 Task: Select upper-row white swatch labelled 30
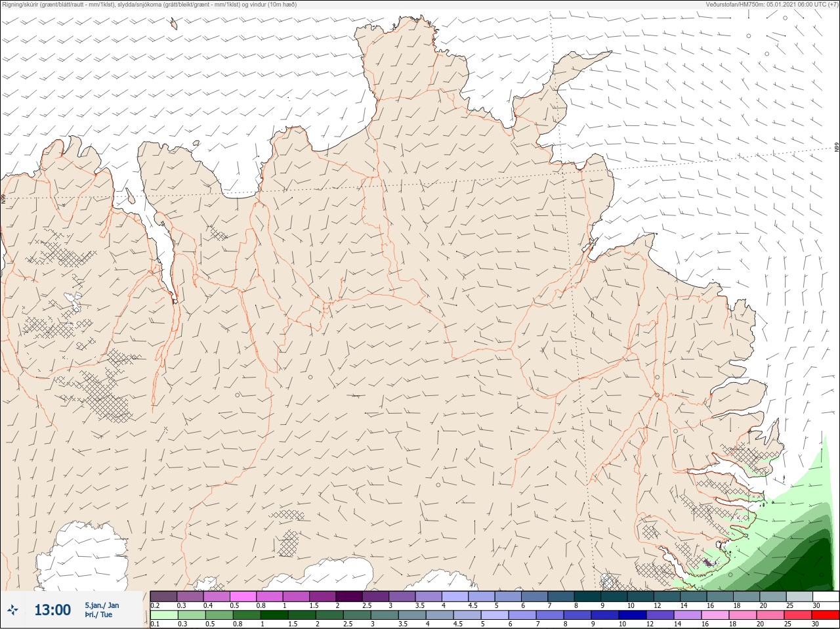tap(826, 596)
